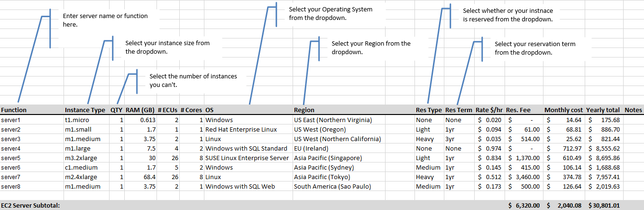
Task: Click the Monthly cost column header
Action: (563, 110)
